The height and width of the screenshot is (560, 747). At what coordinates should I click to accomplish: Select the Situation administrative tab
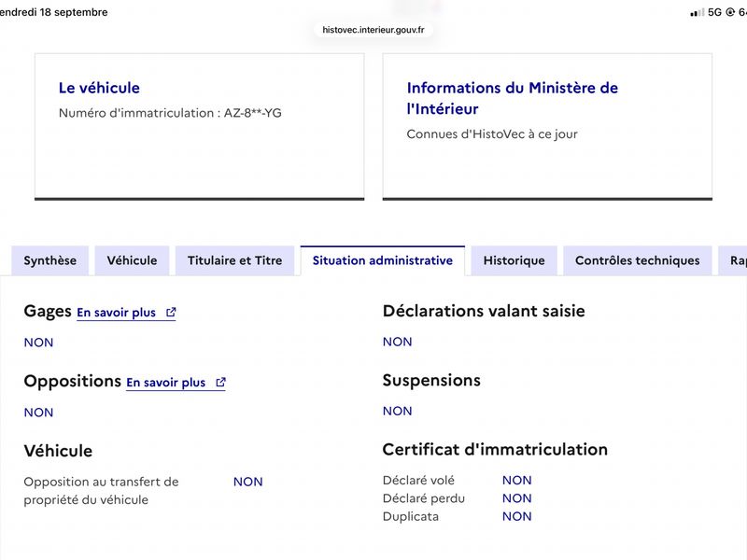383,260
